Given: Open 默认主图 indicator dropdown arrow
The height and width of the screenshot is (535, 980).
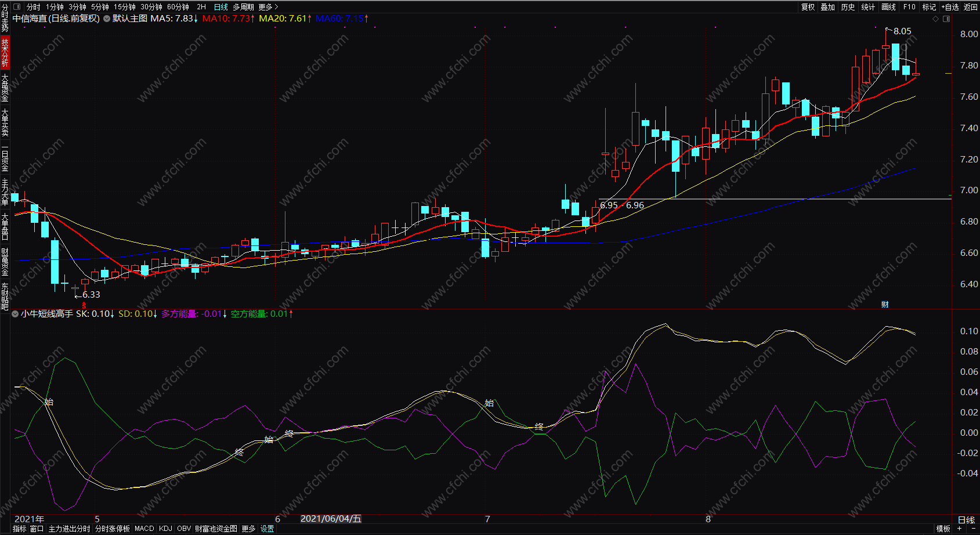Looking at the screenshot, I should coord(106,19).
